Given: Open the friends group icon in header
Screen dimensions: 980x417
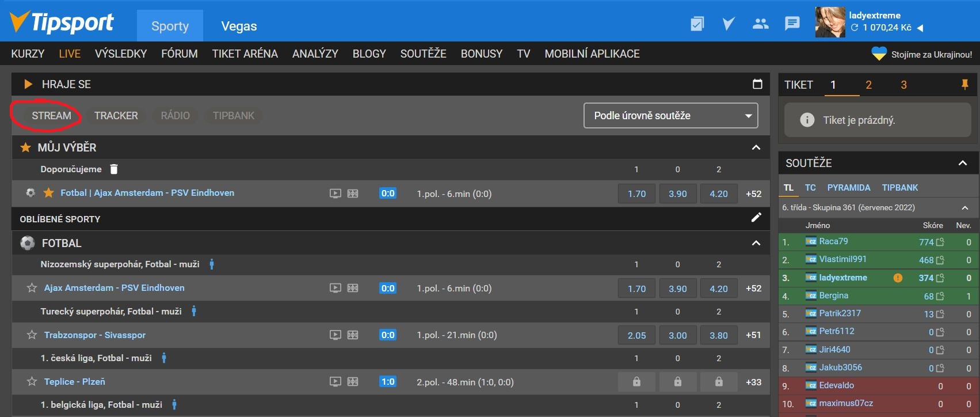Looking at the screenshot, I should tap(760, 24).
